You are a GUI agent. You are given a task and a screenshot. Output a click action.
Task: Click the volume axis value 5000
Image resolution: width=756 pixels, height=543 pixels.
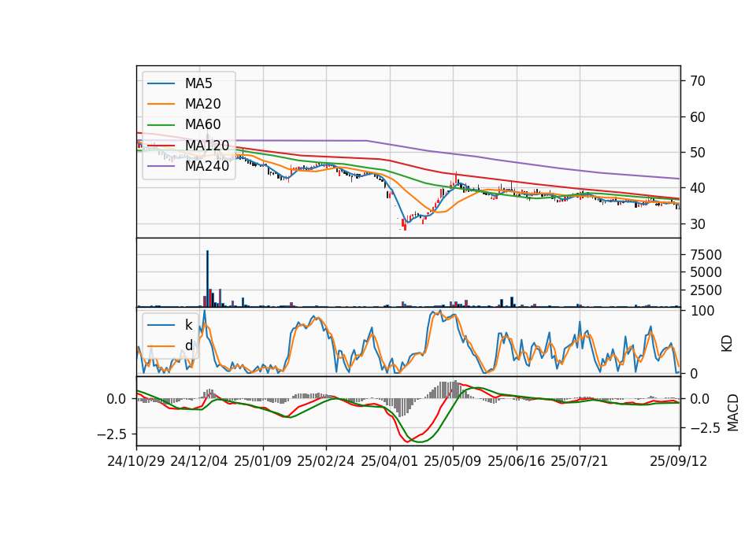(x=706, y=273)
